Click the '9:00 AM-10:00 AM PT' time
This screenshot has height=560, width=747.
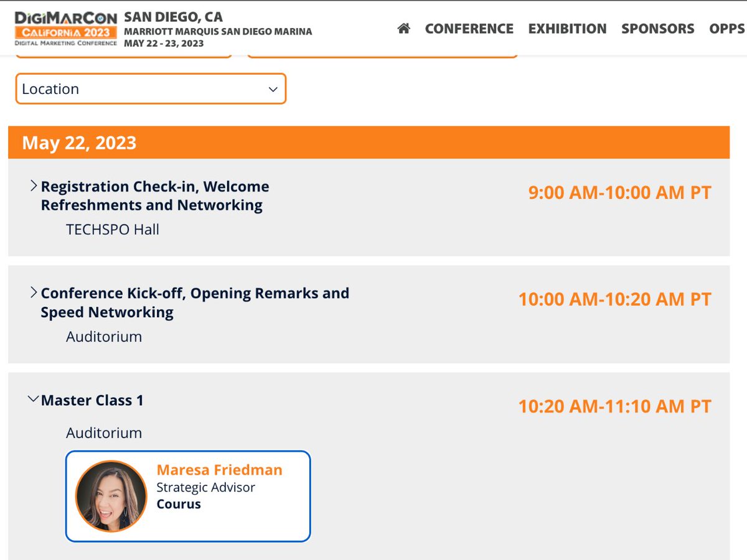tap(619, 192)
